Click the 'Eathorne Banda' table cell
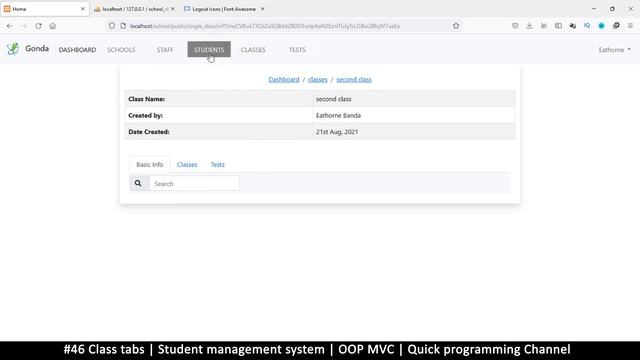This screenshot has height=360, width=640. click(x=413, y=116)
